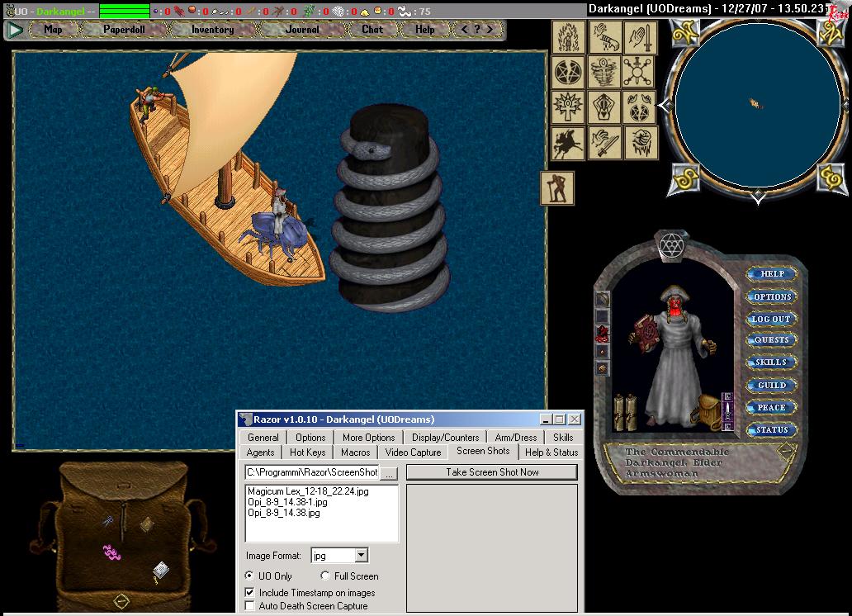Select Opi_8-9_14.38-1.jpg in the screenshot list
This screenshot has width=852, height=616.
[x=287, y=502]
